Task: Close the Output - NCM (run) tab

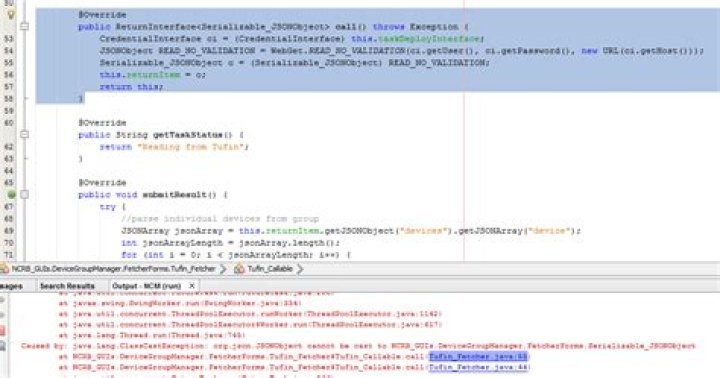Action: (192, 286)
